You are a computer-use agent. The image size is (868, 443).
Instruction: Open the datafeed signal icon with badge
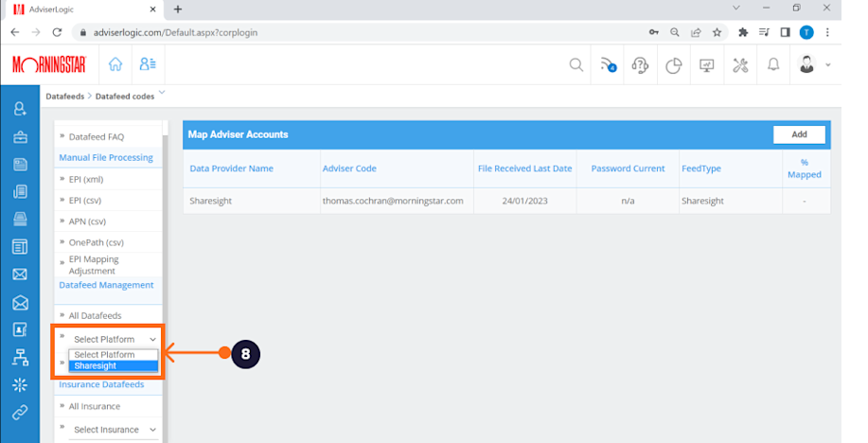[x=609, y=64]
